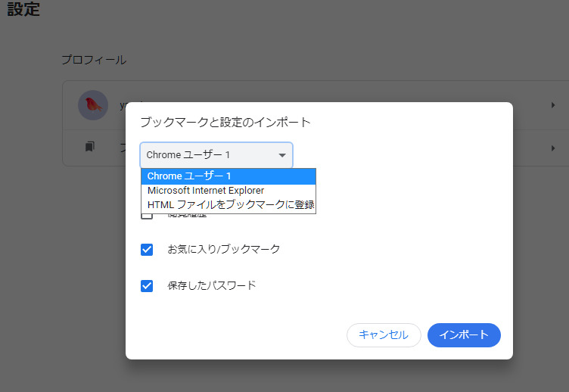This screenshot has height=392, width=569.
Task: Click the お気に入り/ブックマーク label text
Action: (x=223, y=249)
